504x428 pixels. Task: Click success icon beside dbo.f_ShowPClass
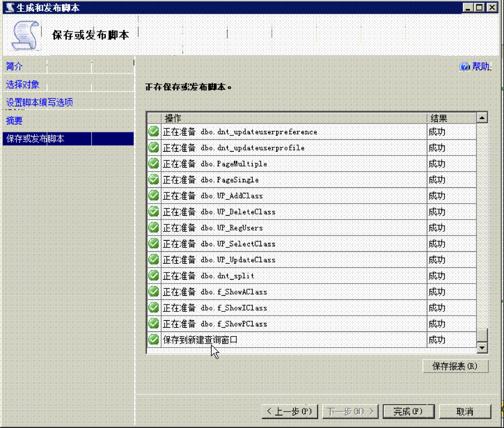point(154,323)
